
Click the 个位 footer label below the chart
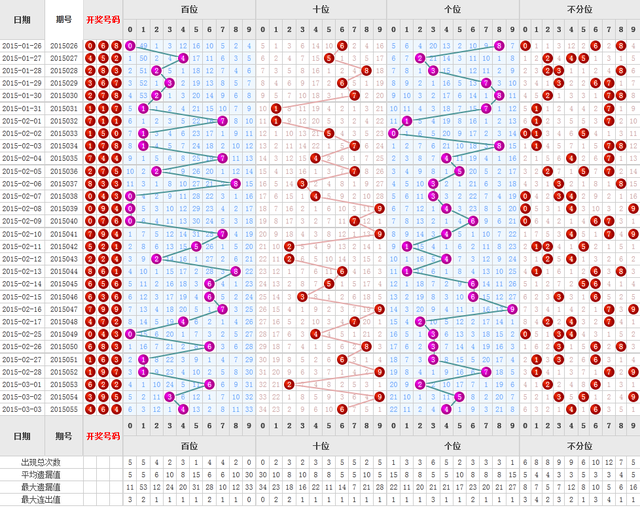tap(453, 446)
